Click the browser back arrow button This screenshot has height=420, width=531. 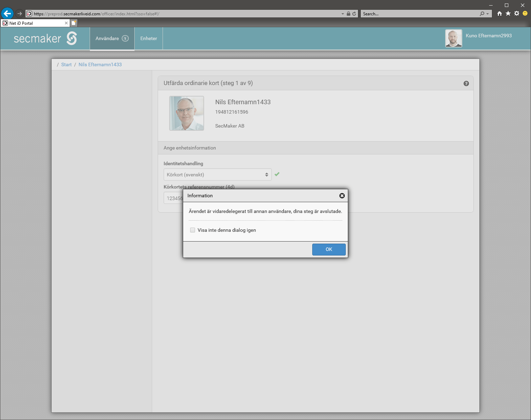[7, 14]
